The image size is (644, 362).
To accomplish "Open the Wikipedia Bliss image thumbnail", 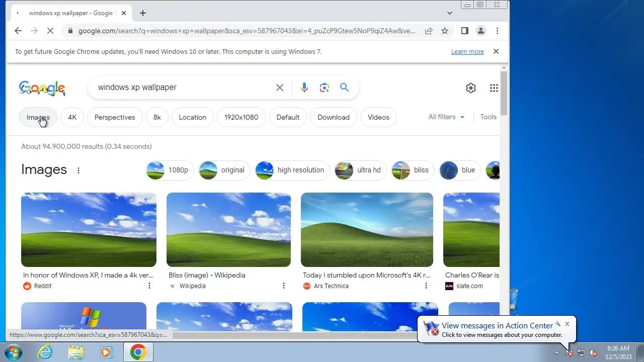I will (x=228, y=230).
